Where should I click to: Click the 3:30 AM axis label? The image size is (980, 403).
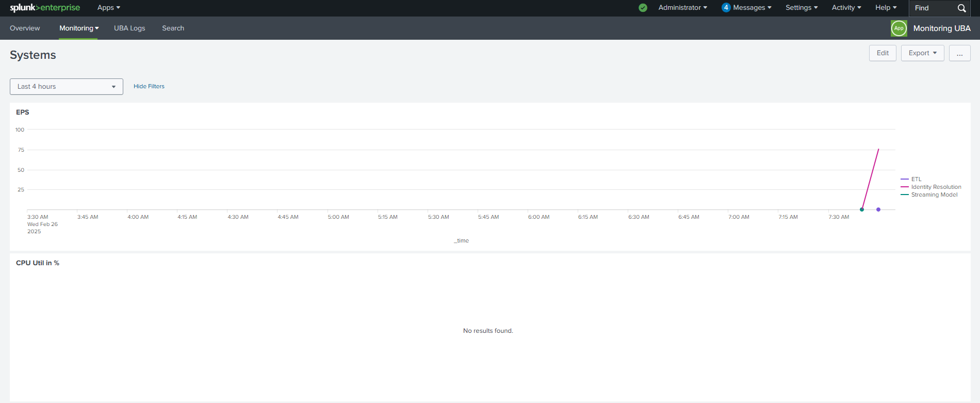click(38, 217)
